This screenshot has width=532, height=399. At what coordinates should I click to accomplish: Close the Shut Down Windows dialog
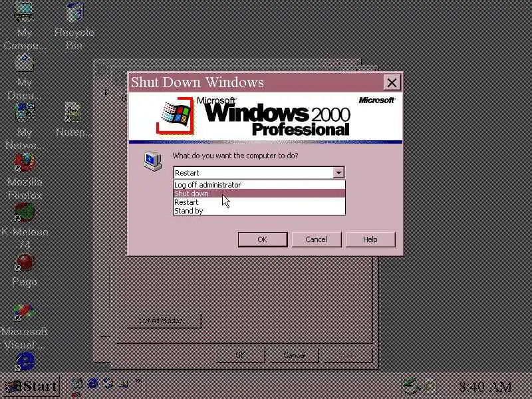(x=392, y=82)
